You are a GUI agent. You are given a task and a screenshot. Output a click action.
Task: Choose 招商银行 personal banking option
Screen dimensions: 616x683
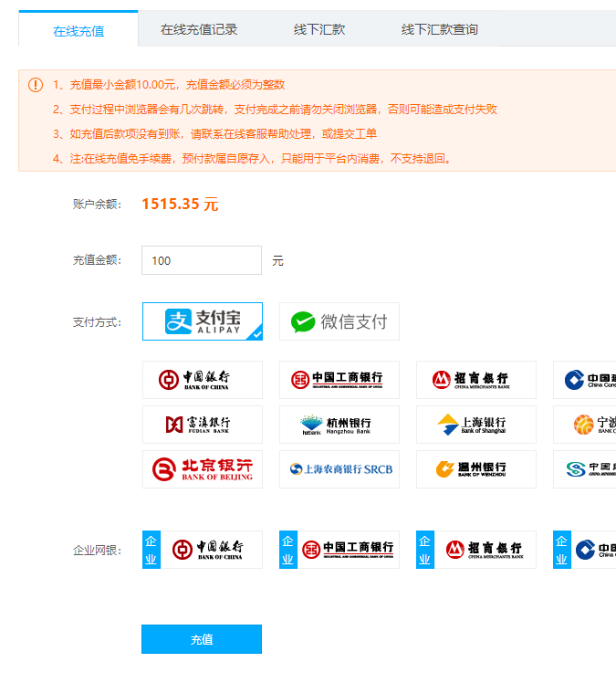click(476, 380)
